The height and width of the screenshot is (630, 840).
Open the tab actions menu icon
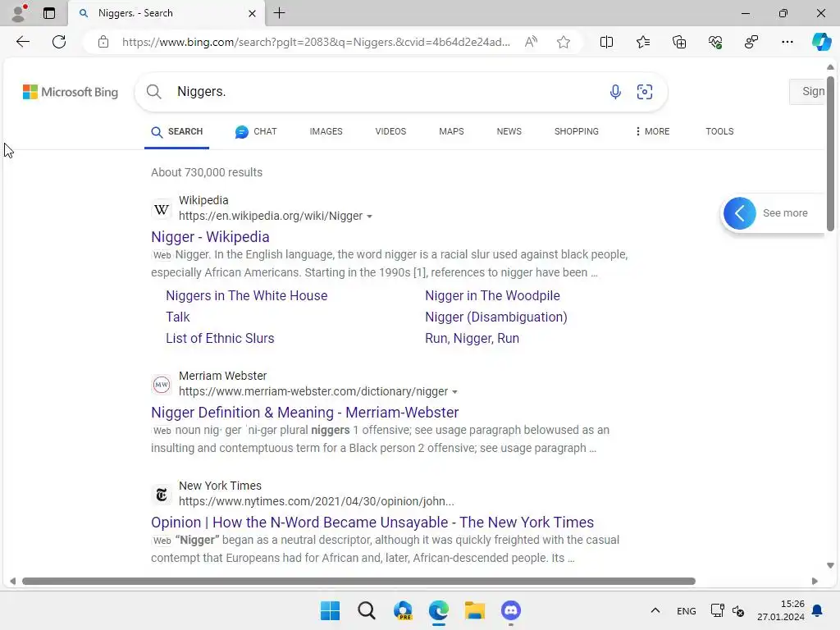click(x=48, y=13)
